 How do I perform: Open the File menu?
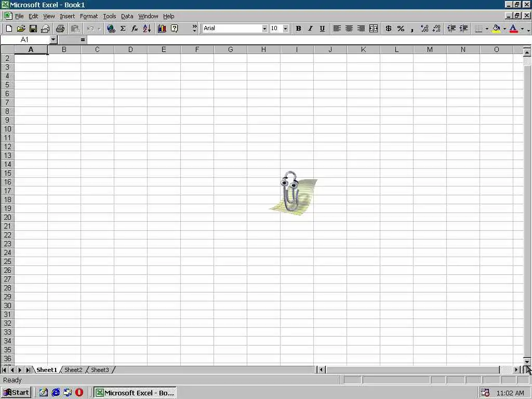click(x=19, y=16)
